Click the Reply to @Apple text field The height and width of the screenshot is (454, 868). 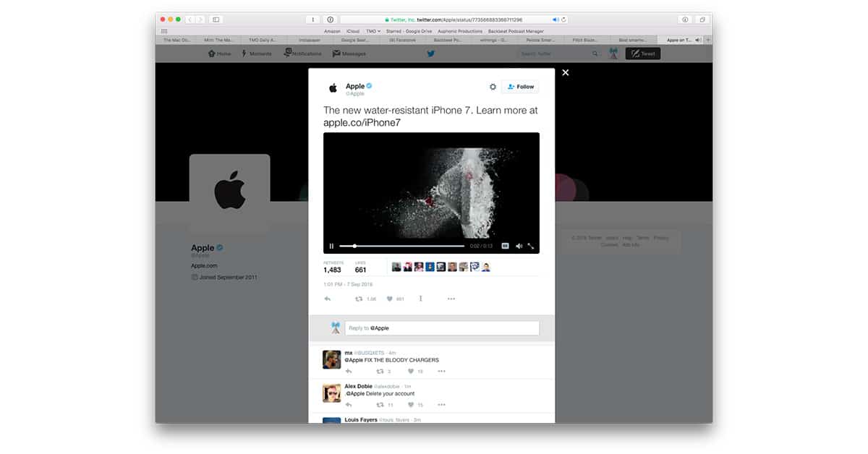[x=441, y=328]
